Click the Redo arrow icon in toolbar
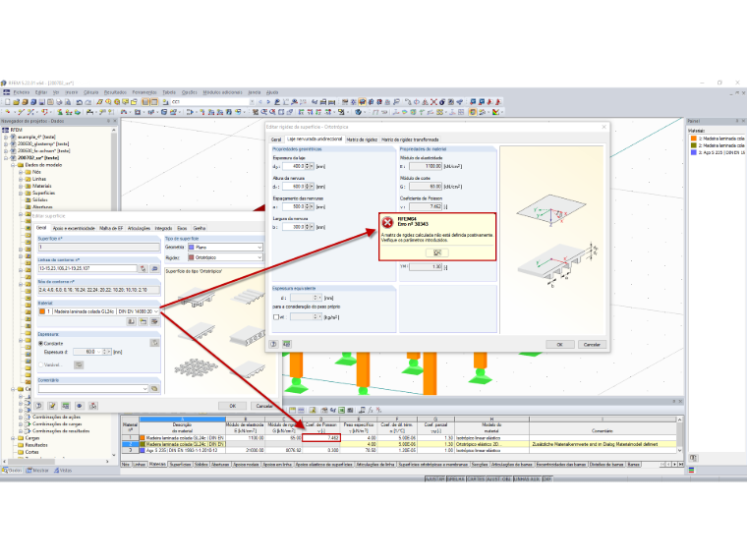This screenshot has height=560, width=747. [87, 102]
